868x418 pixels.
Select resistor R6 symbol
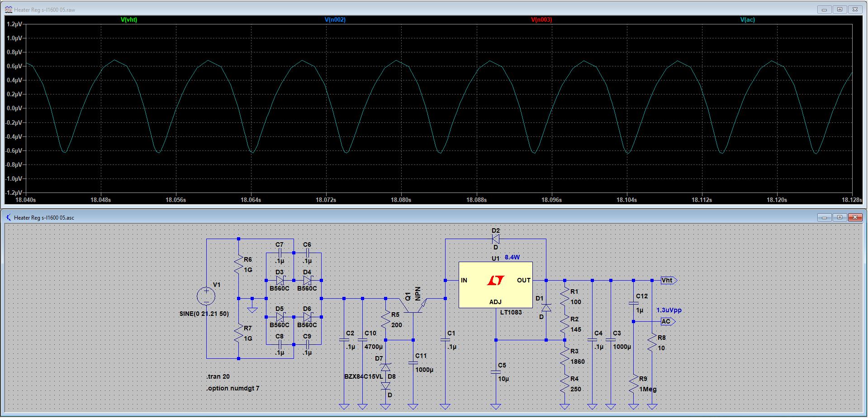point(238,264)
